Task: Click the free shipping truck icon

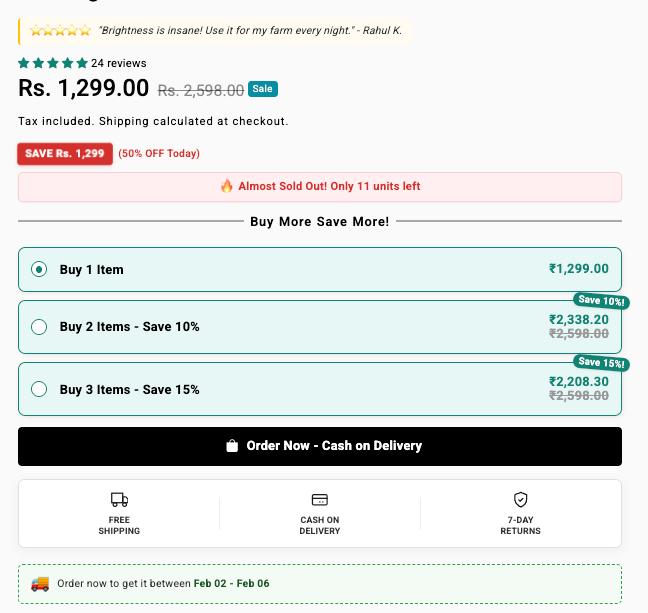Action: pos(119,499)
